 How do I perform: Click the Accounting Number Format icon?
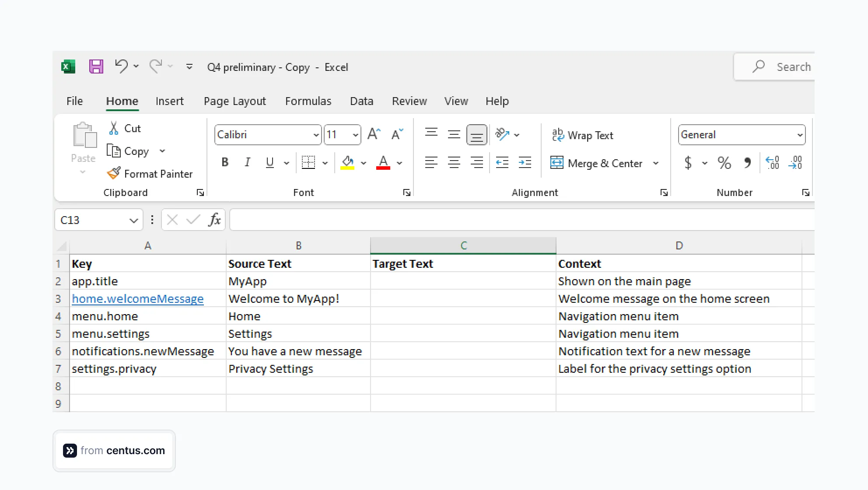click(x=688, y=163)
